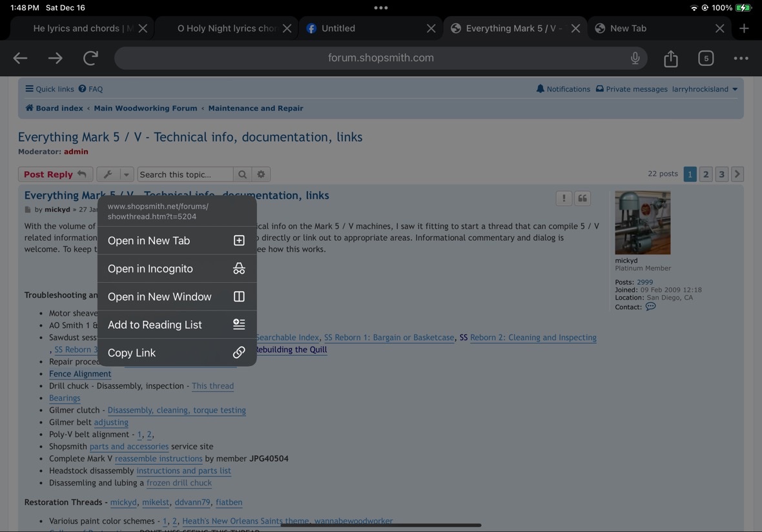Image resolution: width=762 pixels, height=532 pixels.
Task: Open the 'frozen drill chuck' link
Action: [179, 483]
